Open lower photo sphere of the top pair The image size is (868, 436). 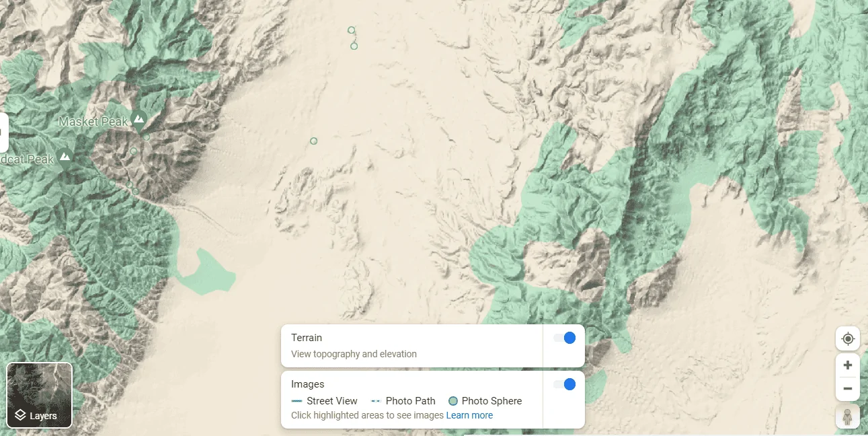pos(354,46)
